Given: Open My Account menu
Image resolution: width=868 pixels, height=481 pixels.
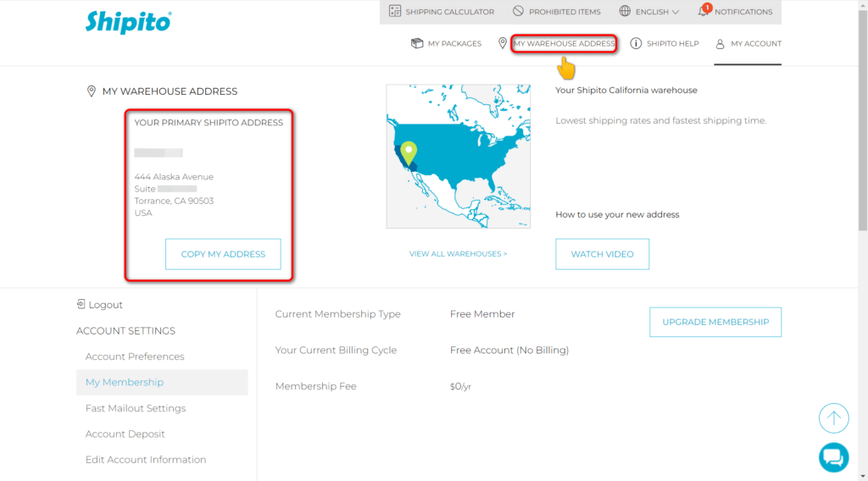Looking at the screenshot, I should click(755, 44).
